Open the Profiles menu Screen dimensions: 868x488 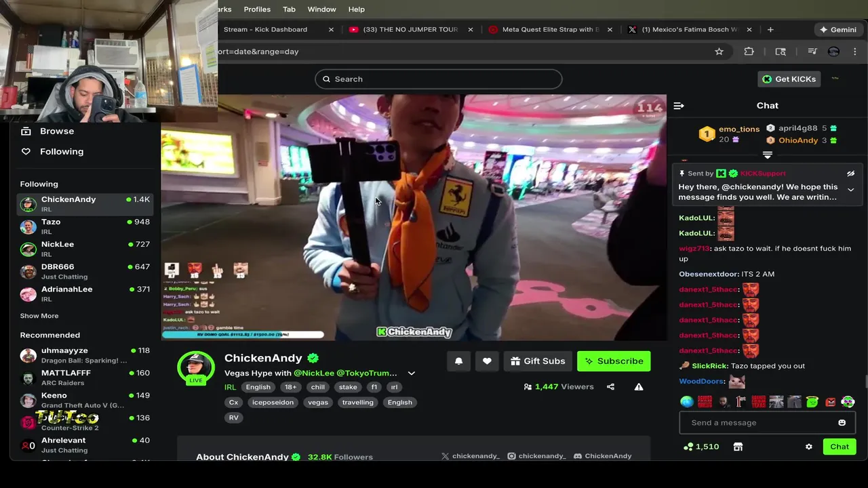point(257,9)
